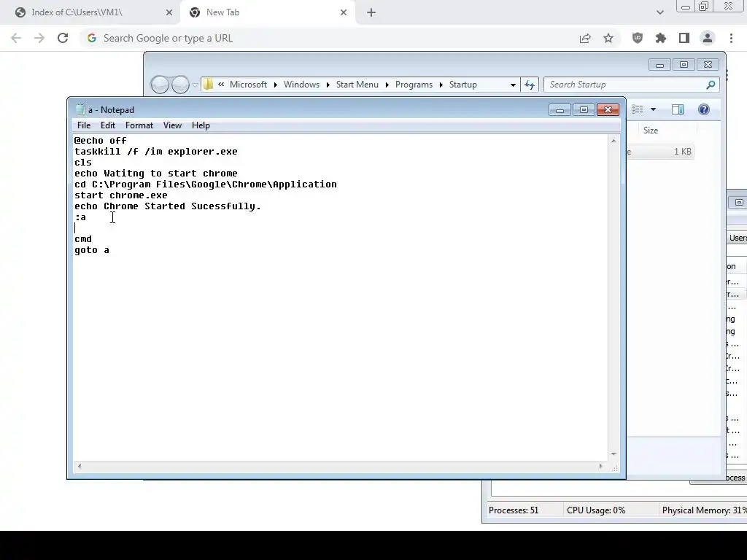Open the Notepad Format menu

[139, 125]
